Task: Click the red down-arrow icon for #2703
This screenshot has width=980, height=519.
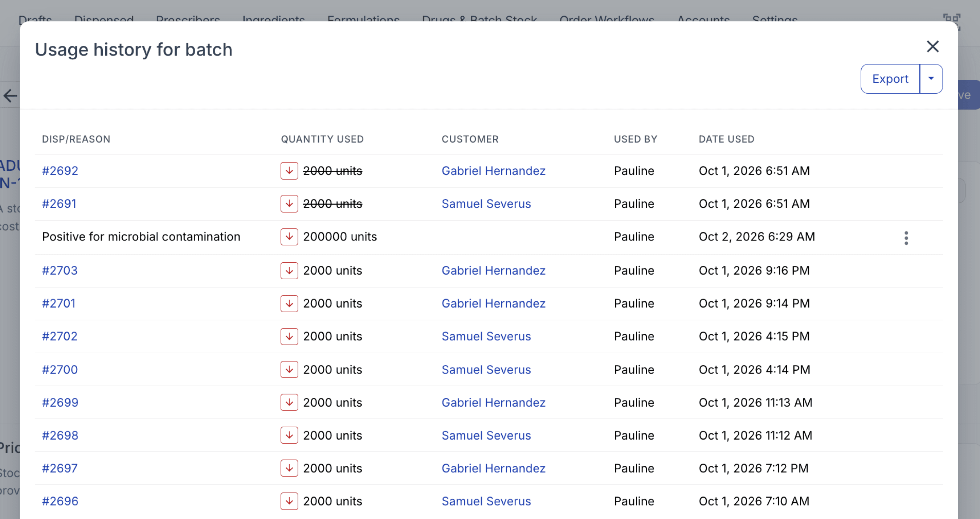Action: 289,270
